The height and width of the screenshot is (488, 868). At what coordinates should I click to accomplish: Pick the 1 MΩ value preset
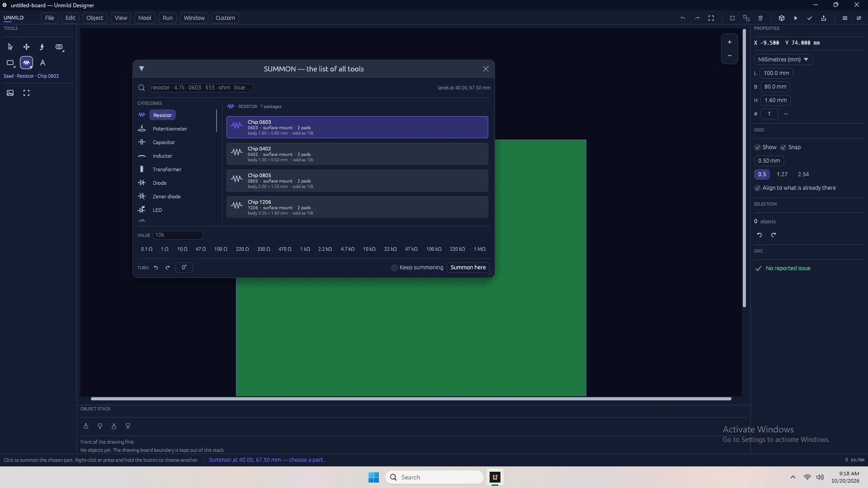pyautogui.click(x=480, y=249)
